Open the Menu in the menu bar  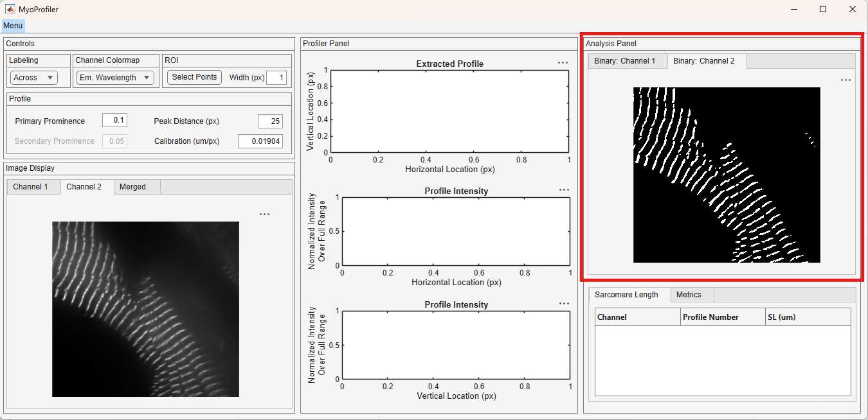(13, 26)
